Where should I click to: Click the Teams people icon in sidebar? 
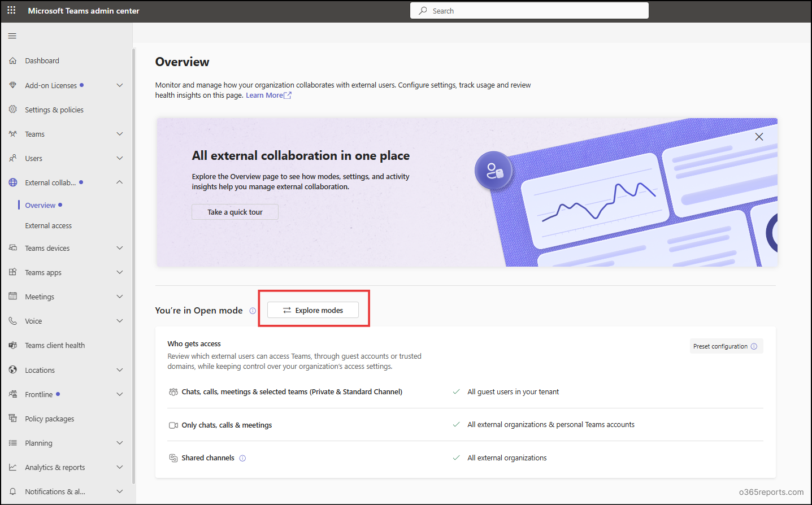tap(13, 134)
